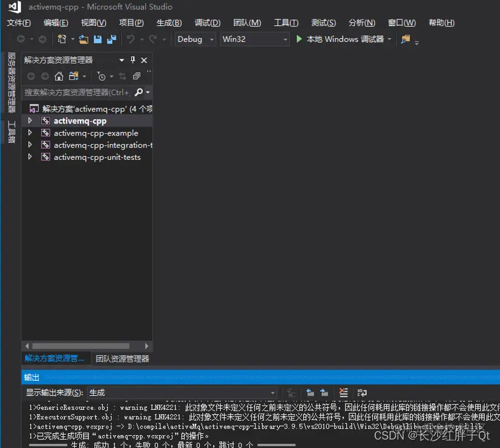Open the Win32 platform dropdown
500x448 pixels.
[x=255, y=39]
